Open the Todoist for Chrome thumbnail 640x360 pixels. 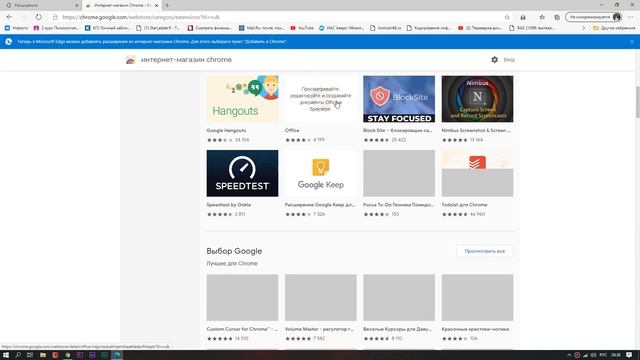[478, 173]
